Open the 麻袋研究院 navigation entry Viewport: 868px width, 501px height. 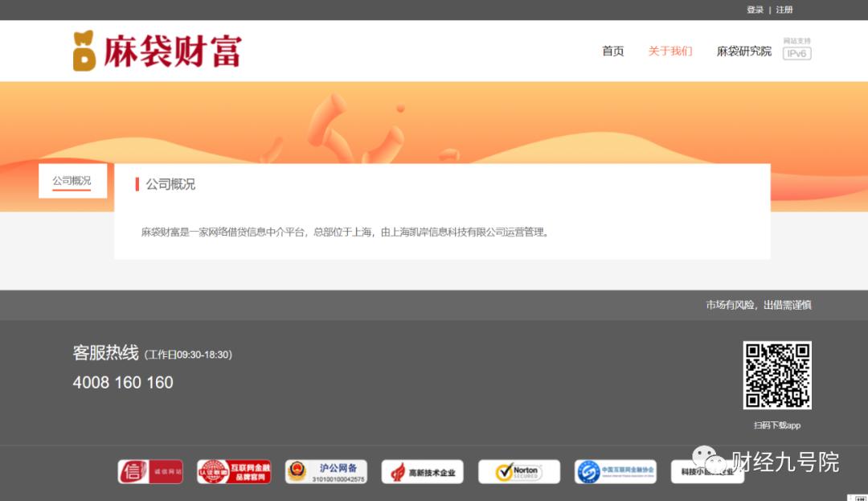(743, 51)
